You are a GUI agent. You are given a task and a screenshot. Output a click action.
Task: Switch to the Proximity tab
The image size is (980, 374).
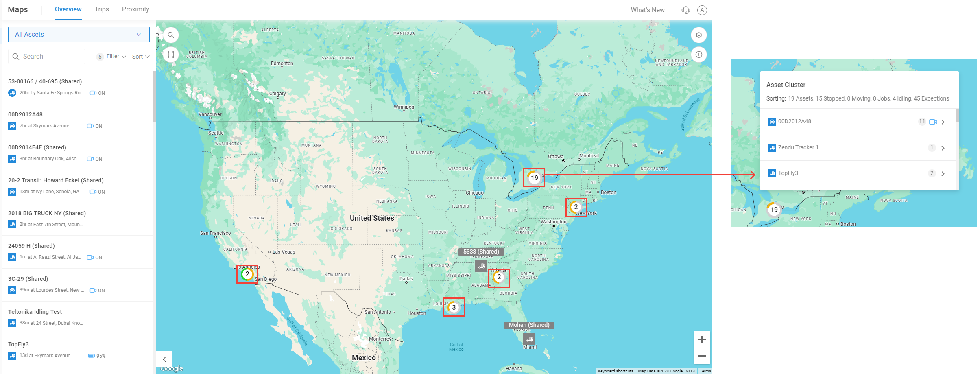pyautogui.click(x=135, y=9)
